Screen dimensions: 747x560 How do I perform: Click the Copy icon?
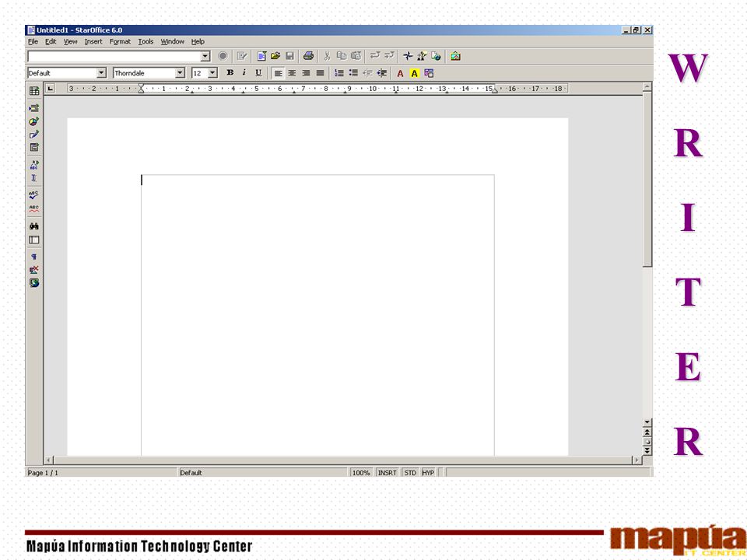click(x=341, y=56)
